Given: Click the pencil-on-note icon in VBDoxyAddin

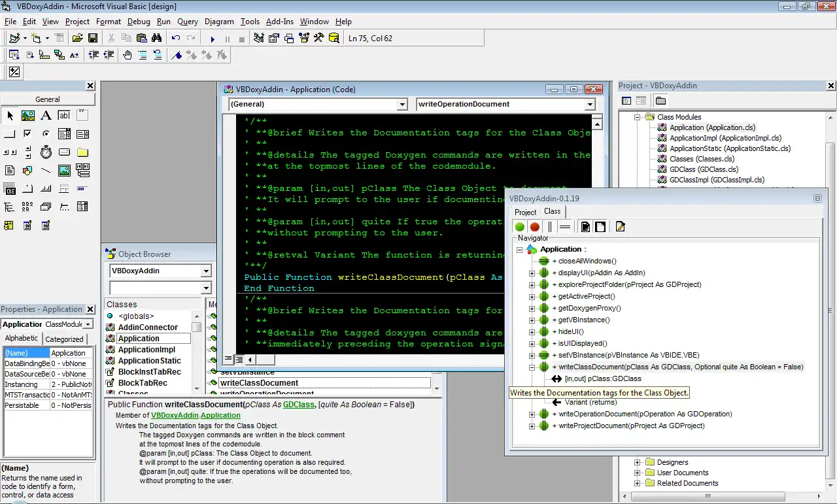Looking at the screenshot, I should 621,227.
